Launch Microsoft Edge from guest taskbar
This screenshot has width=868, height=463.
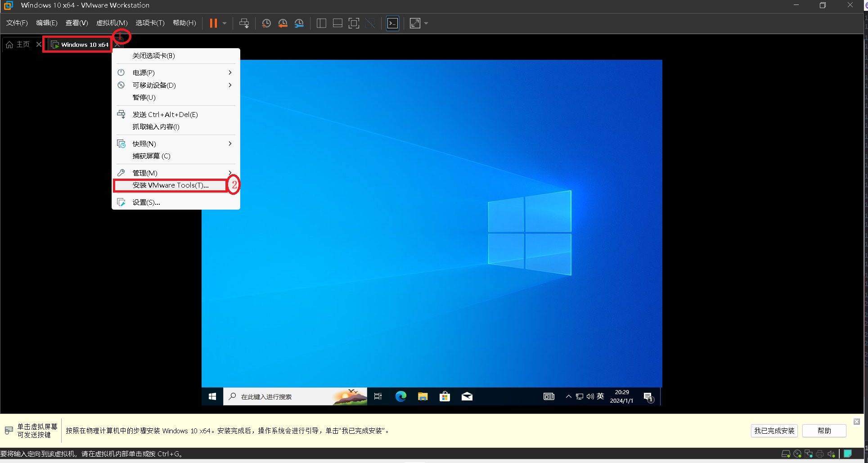[400, 396]
